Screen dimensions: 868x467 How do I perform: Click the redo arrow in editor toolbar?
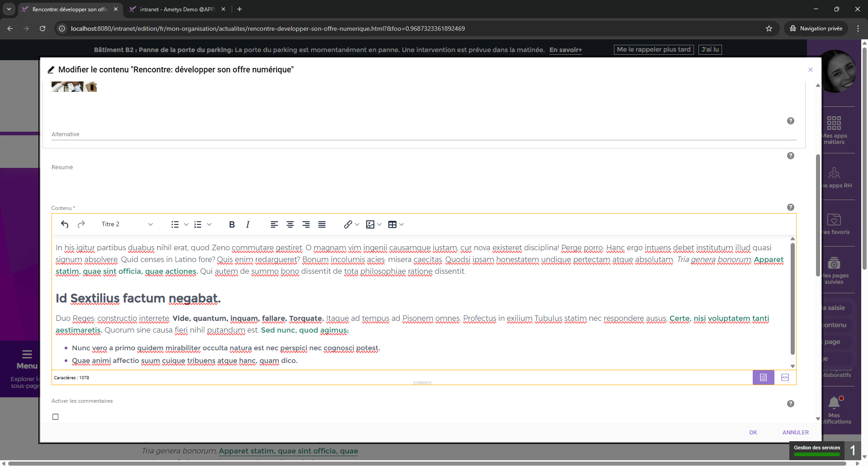[x=81, y=224]
